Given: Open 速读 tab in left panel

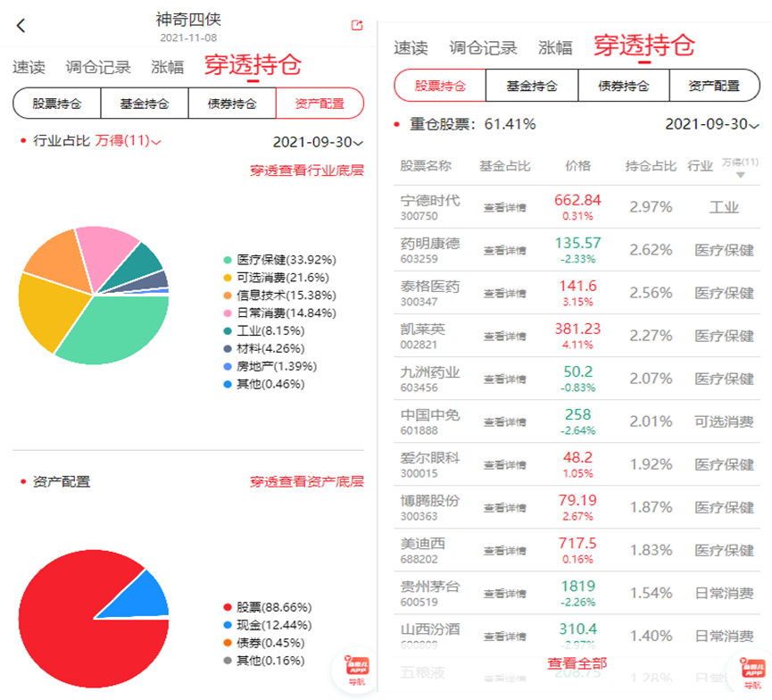Looking at the screenshot, I should (29, 67).
